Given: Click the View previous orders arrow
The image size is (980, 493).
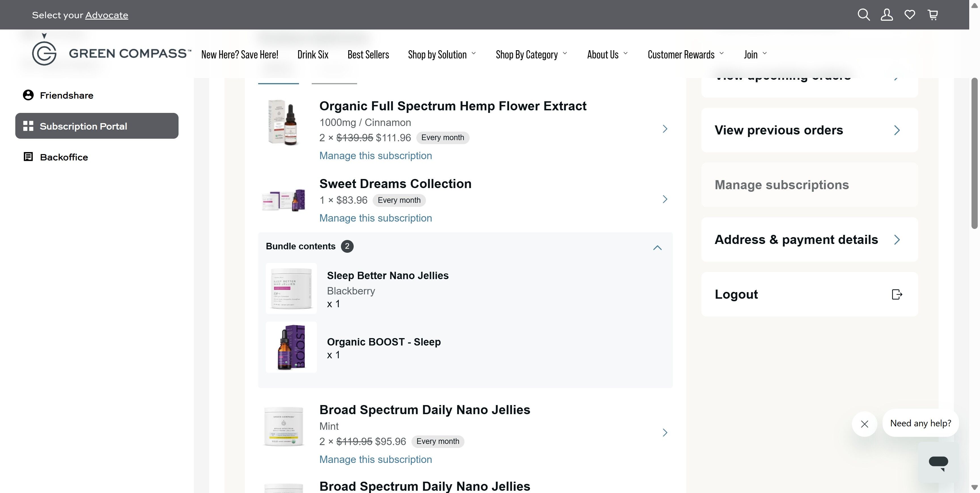Looking at the screenshot, I should click(x=897, y=130).
